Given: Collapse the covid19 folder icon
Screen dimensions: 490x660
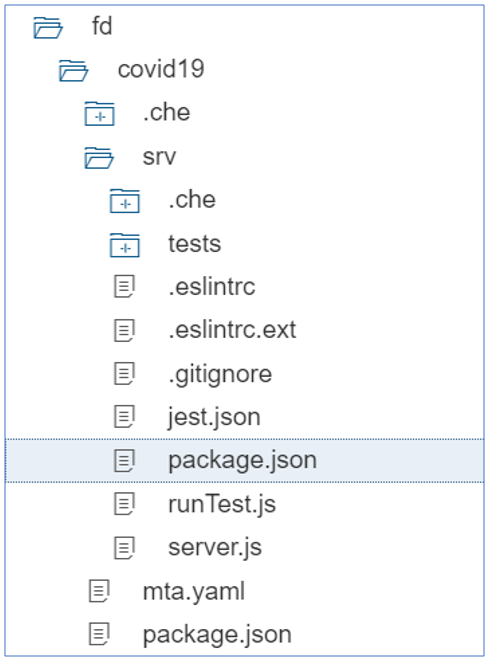Looking at the screenshot, I should 73,70.
